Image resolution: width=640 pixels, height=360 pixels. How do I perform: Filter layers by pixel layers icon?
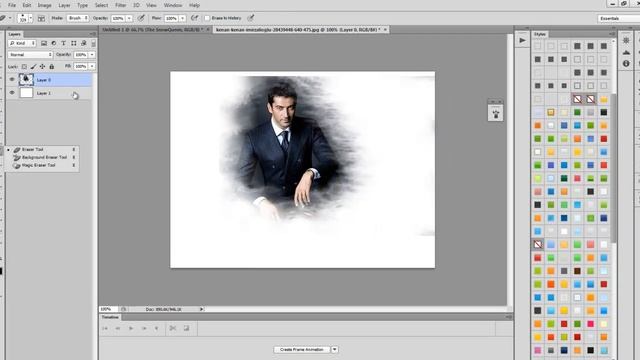[x=44, y=43]
